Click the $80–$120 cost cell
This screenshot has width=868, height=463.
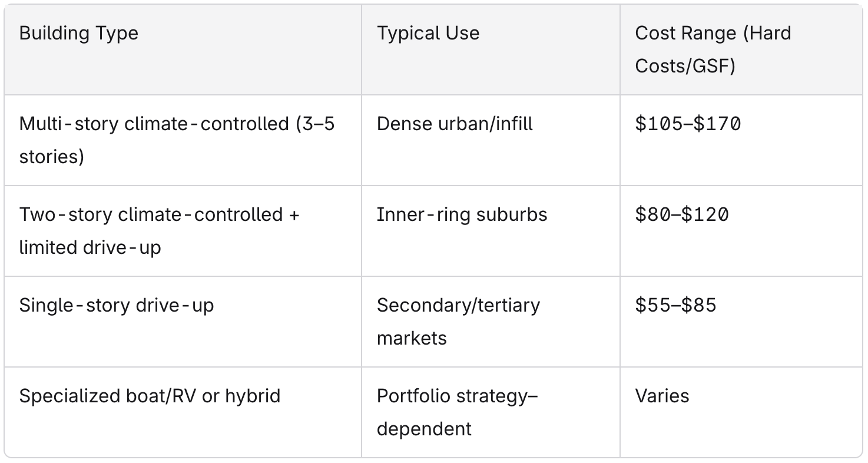[741, 231]
